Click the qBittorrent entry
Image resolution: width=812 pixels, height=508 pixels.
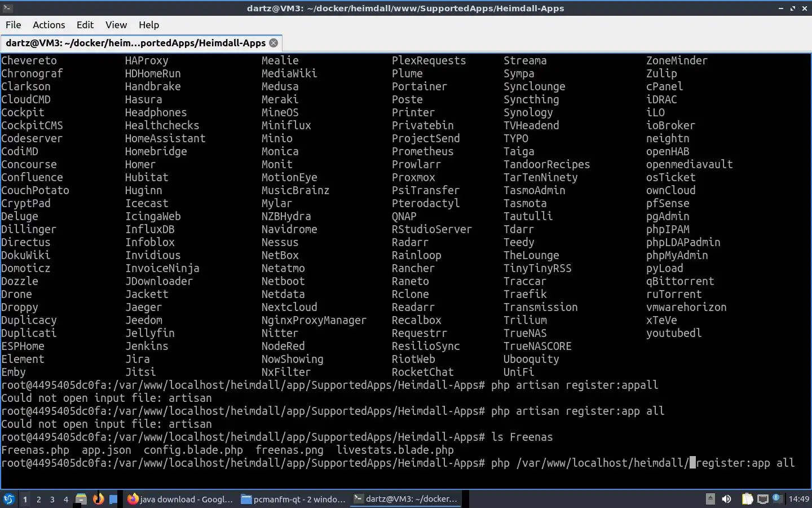[x=680, y=281]
